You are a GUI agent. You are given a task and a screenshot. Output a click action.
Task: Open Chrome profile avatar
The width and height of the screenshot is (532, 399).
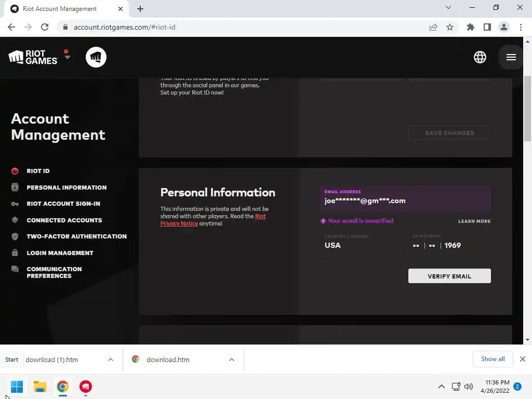coord(503,27)
